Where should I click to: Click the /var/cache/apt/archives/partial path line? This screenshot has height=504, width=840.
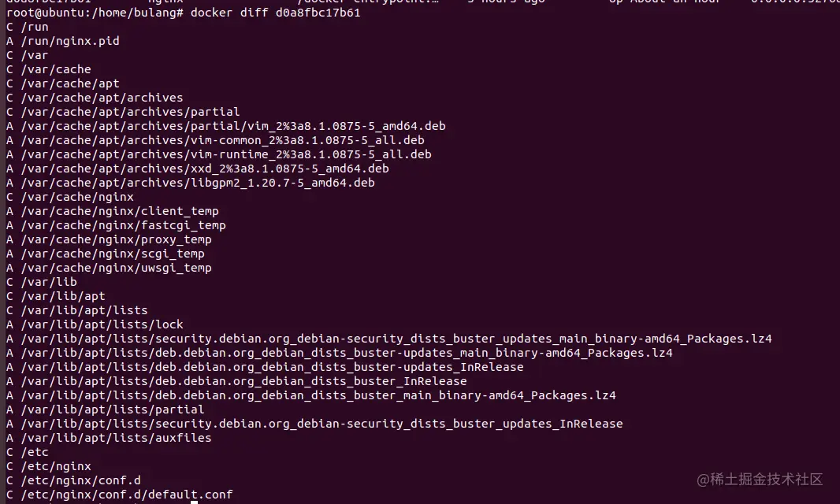coord(123,112)
